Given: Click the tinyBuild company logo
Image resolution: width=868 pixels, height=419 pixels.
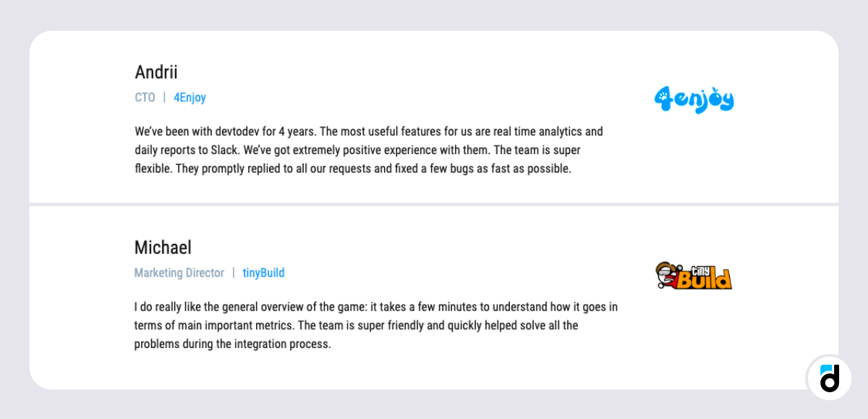Looking at the screenshot, I should click(694, 276).
